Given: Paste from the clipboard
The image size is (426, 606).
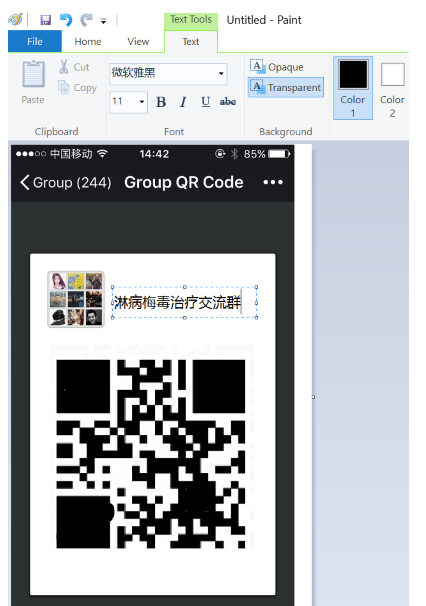Looking at the screenshot, I should (33, 82).
